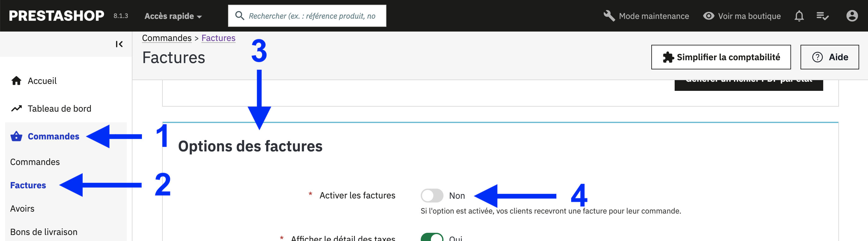
Task: Open the Factures submenu item
Action: [28, 185]
